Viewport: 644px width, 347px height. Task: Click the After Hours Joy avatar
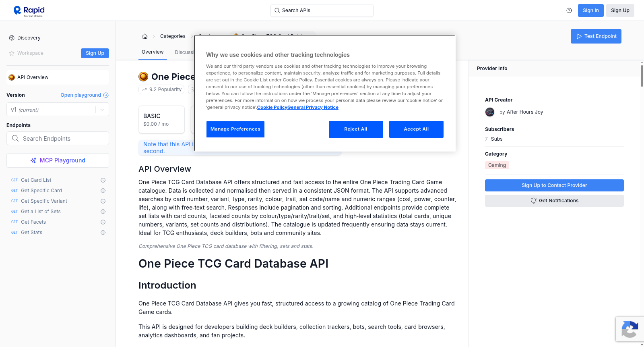coord(490,112)
